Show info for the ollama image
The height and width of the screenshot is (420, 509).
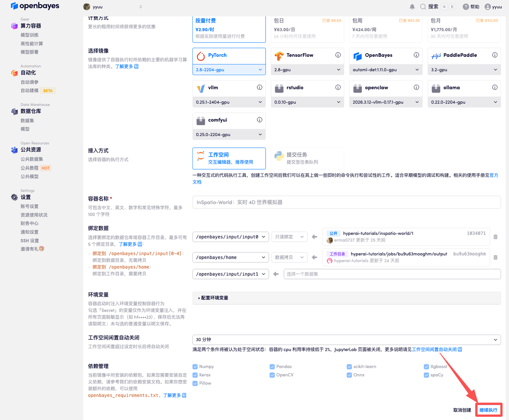pyautogui.click(x=495, y=87)
